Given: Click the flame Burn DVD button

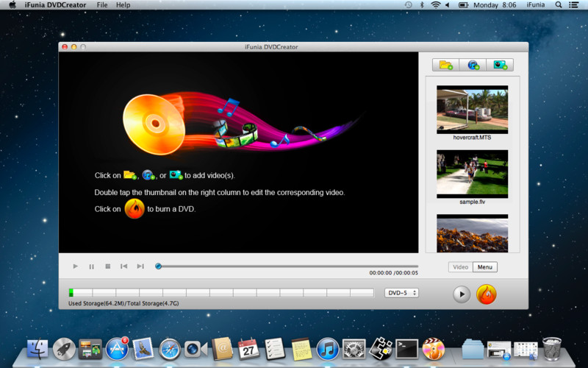Looking at the screenshot, I should [x=487, y=294].
